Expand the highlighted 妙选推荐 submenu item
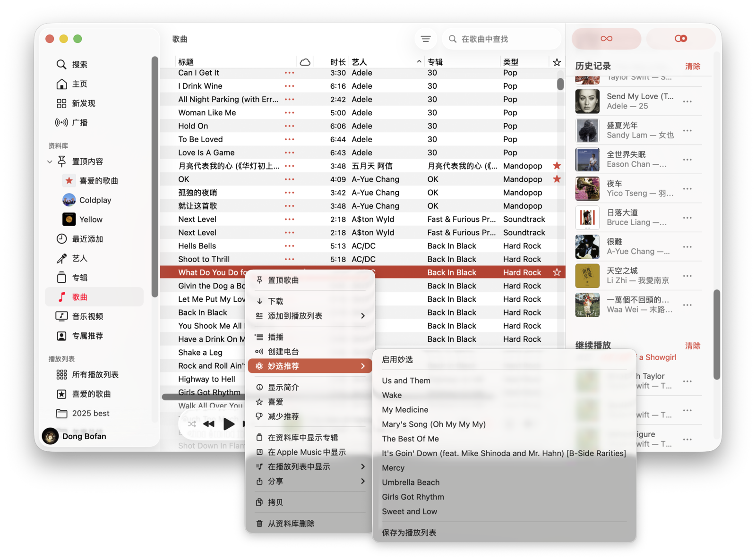 310,366
